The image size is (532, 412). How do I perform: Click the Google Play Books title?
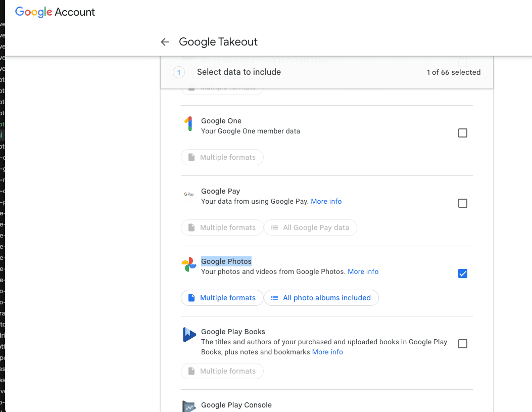(x=233, y=332)
